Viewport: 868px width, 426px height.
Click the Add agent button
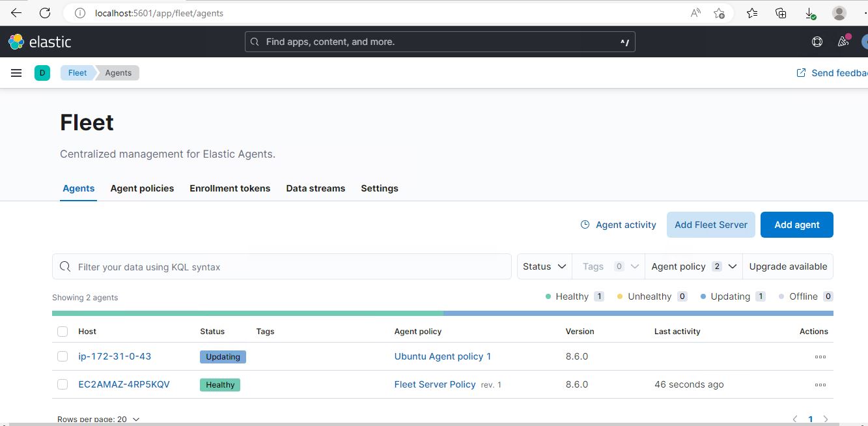coord(796,224)
